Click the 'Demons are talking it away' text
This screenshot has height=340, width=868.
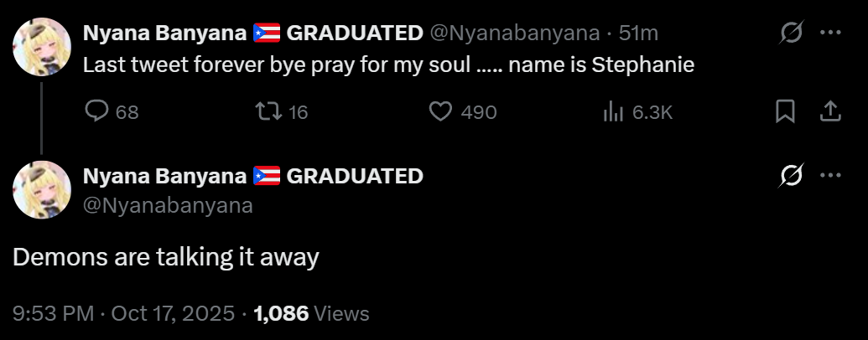click(x=166, y=257)
